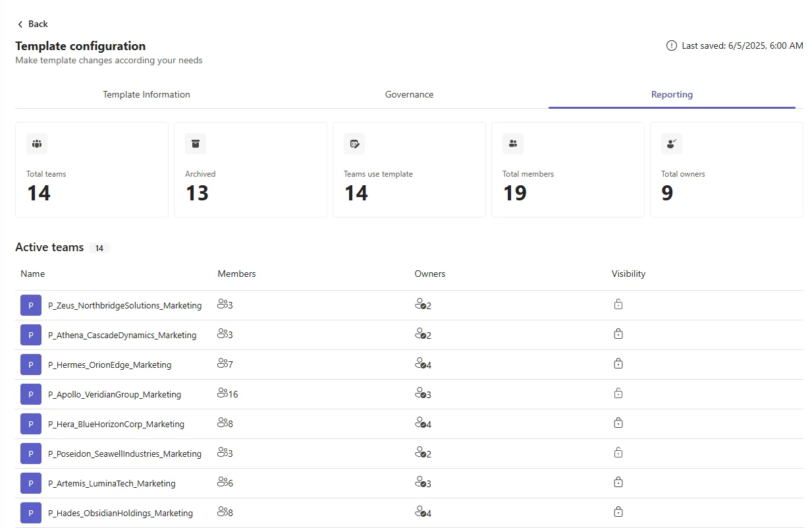Open the P_Artemis_LuminaTech_Marketing team

pyautogui.click(x=112, y=483)
